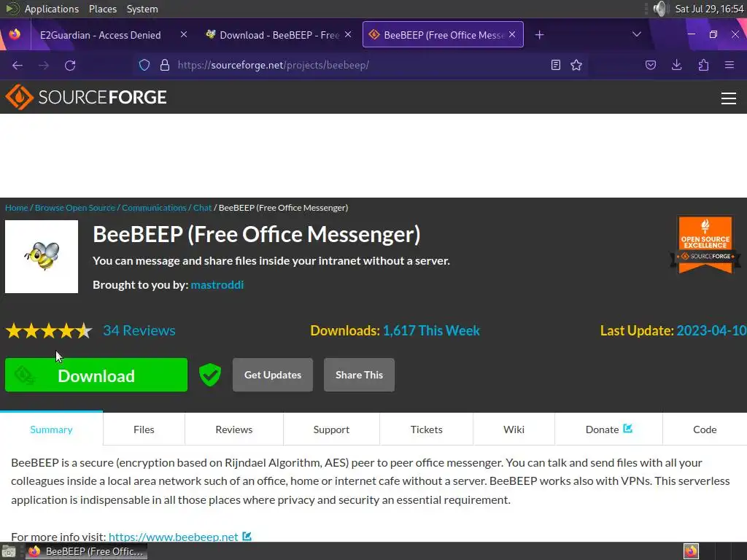
Task: Open the 34 Reviews link
Action: coord(139,330)
